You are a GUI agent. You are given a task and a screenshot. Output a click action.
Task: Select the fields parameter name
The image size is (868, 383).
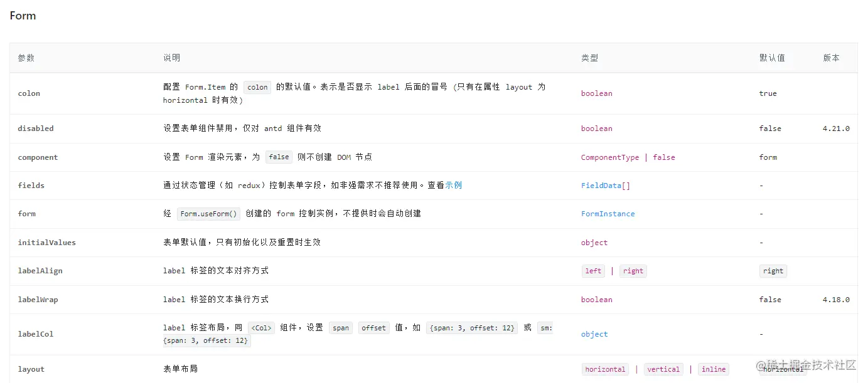[x=31, y=186]
